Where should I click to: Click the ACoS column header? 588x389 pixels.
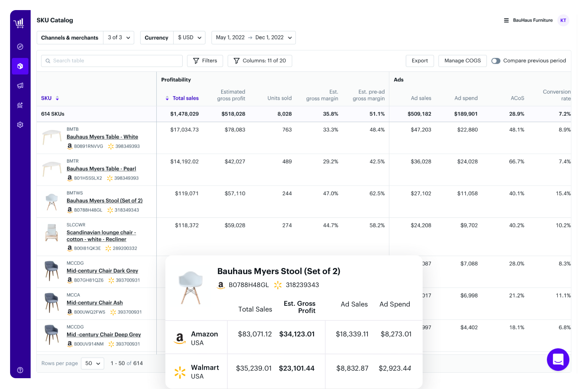coord(517,98)
